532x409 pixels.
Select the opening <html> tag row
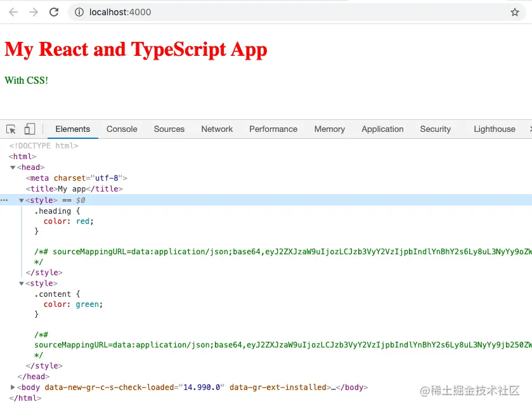[x=22, y=157]
